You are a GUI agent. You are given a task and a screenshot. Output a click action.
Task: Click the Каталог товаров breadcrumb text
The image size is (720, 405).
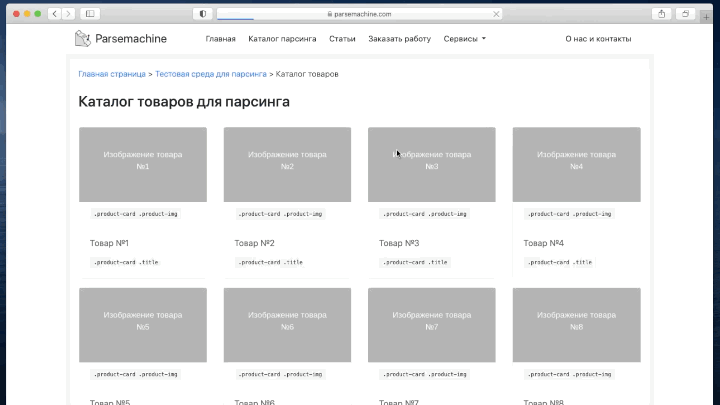click(307, 74)
